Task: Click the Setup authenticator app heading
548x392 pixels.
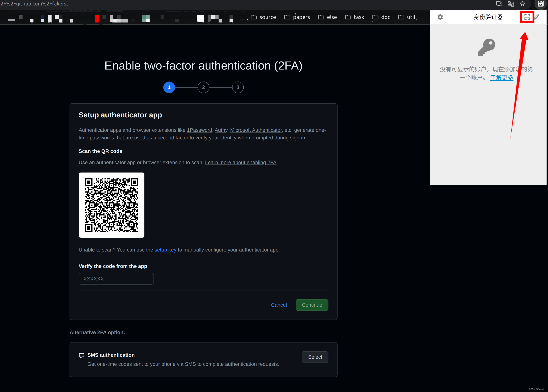Action: coord(120,115)
